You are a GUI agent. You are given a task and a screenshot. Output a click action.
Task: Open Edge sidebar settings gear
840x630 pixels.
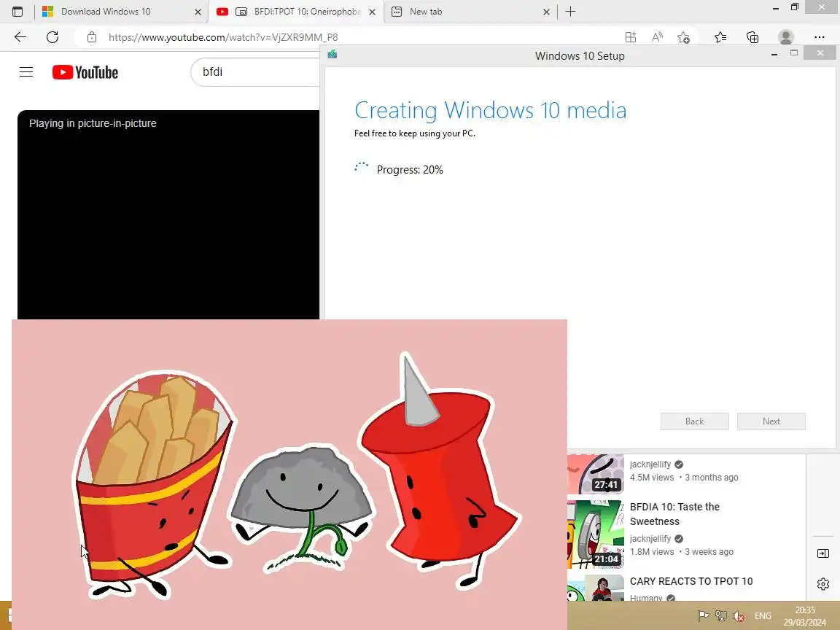(823, 584)
